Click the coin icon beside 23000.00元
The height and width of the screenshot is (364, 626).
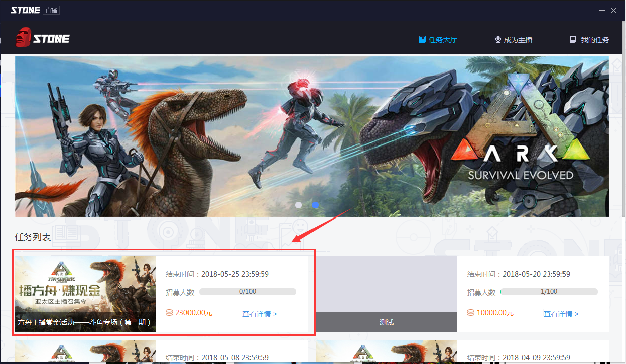coord(169,313)
